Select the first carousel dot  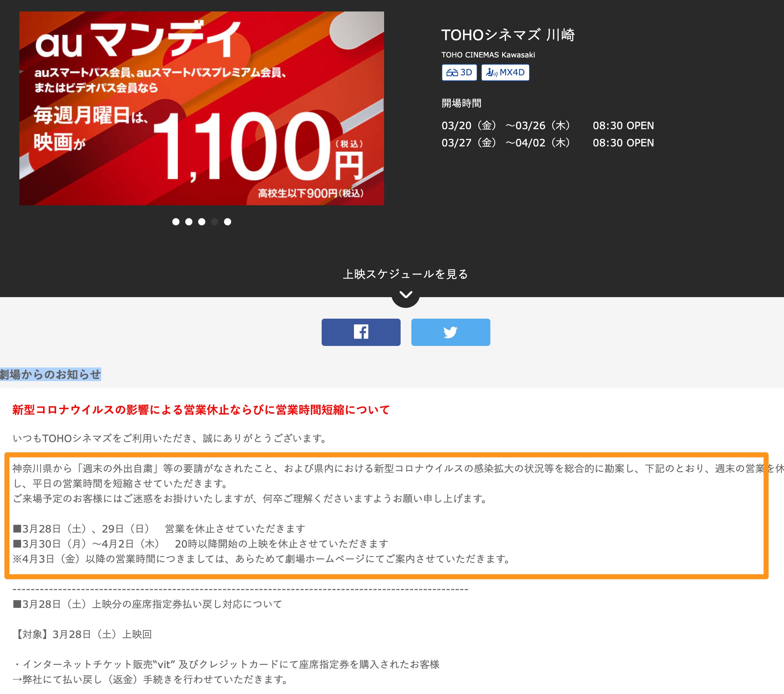point(176,222)
